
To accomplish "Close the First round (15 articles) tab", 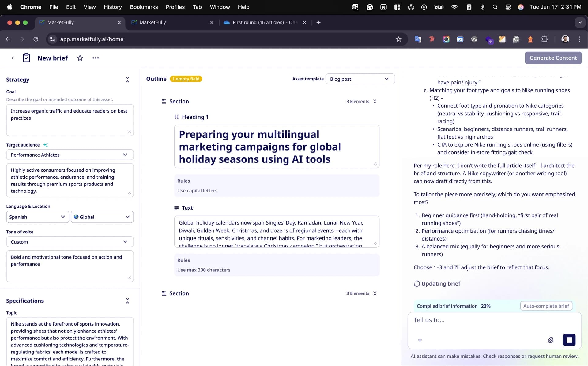I will tap(304, 22).
